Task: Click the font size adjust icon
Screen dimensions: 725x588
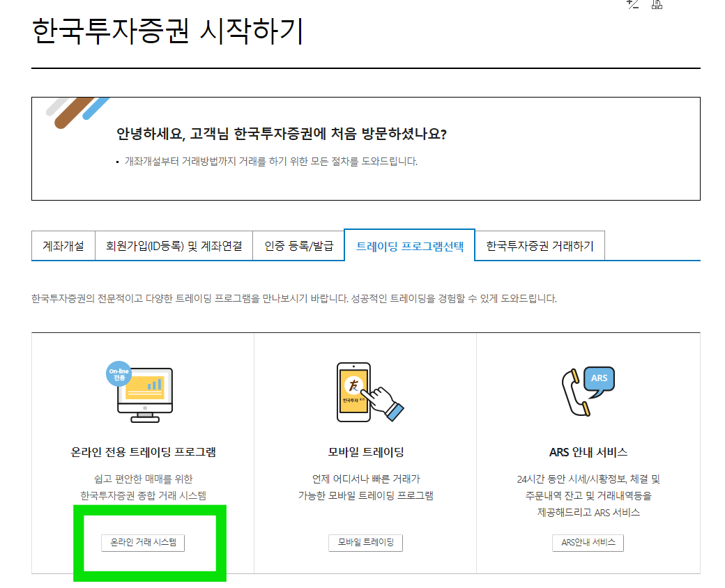Action: (x=632, y=5)
